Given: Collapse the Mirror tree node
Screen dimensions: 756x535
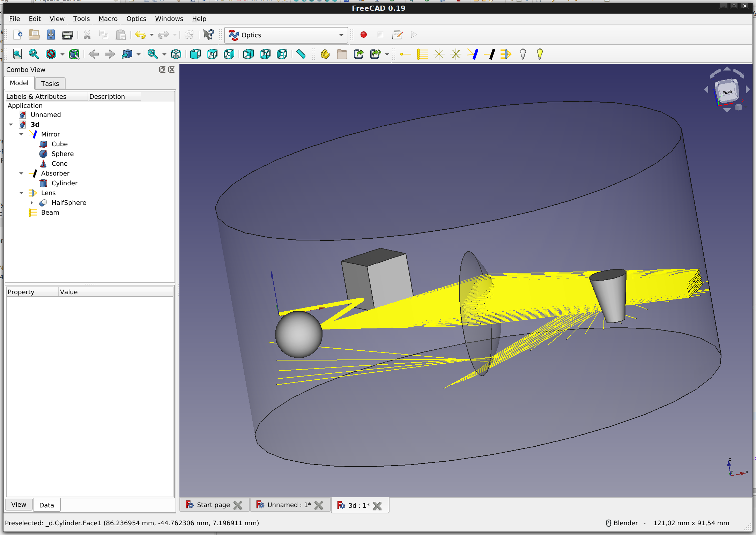Looking at the screenshot, I should pyautogui.click(x=21, y=134).
